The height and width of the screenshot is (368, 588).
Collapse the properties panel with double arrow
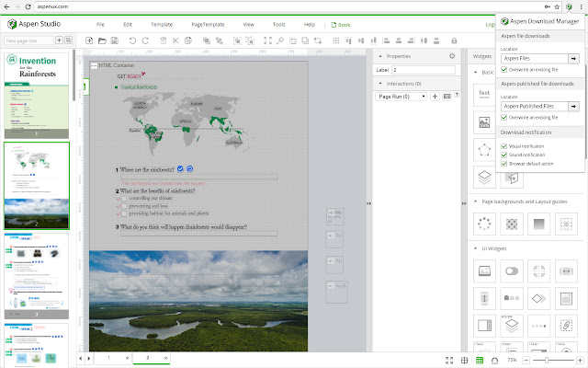pos(369,203)
